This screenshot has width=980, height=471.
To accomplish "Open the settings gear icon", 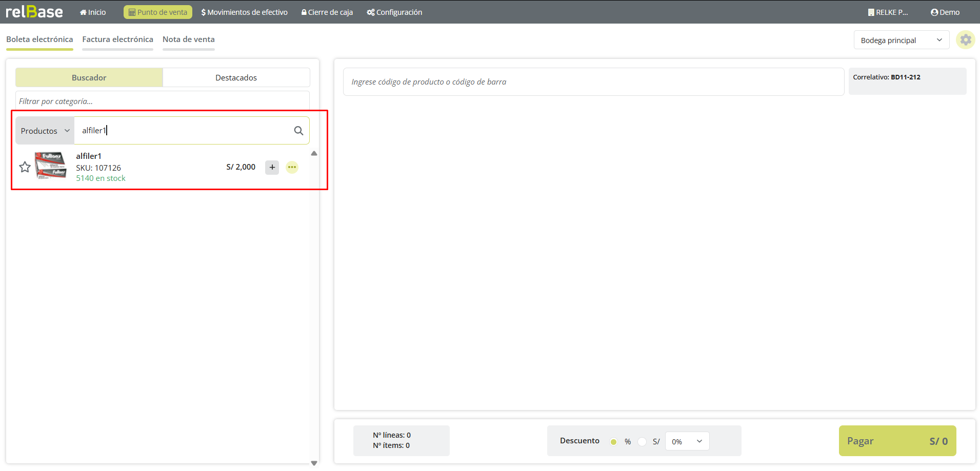I will tap(965, 40).
